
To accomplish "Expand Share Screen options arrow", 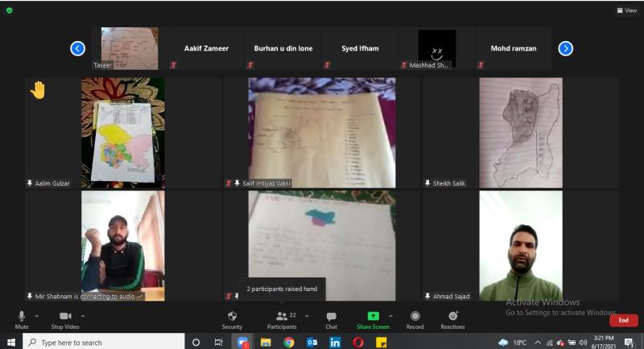I will (x=391, y=316).
